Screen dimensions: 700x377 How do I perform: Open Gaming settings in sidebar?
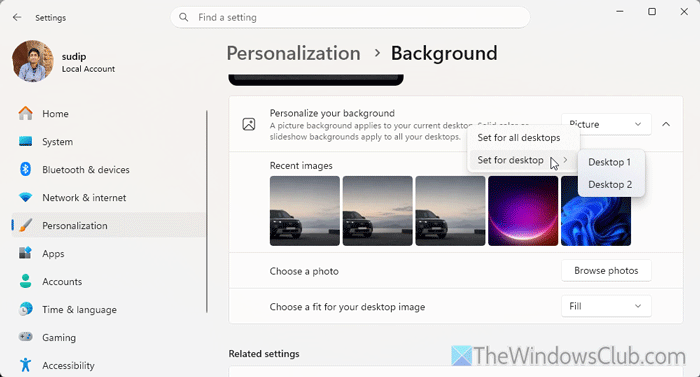coord(108,337)
